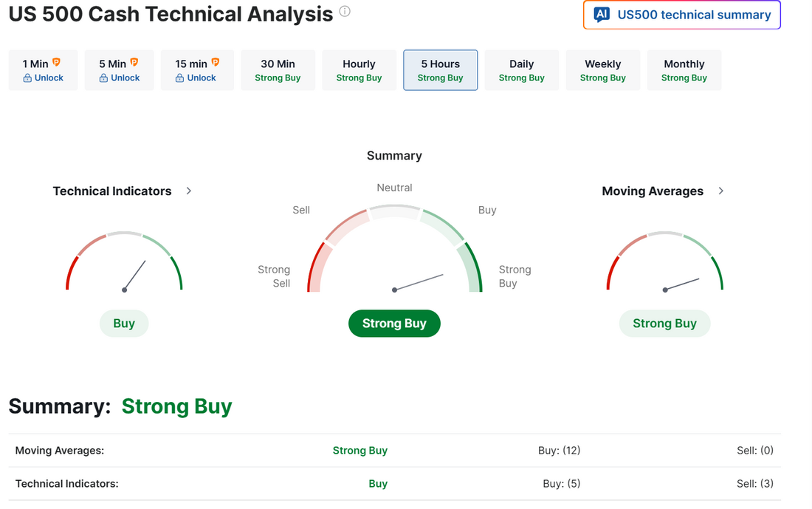
Task: Switch to the 30 Min timeframe tab
Action: [278, 70]
